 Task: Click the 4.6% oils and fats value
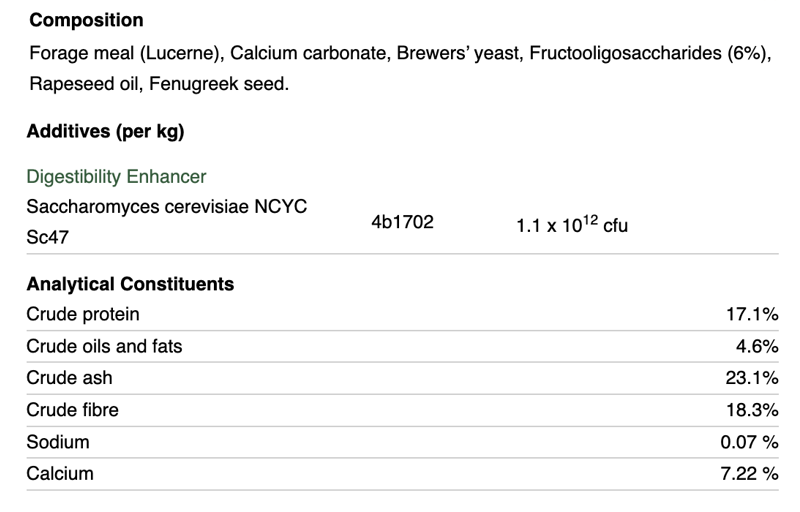click(x=756, y=346)
